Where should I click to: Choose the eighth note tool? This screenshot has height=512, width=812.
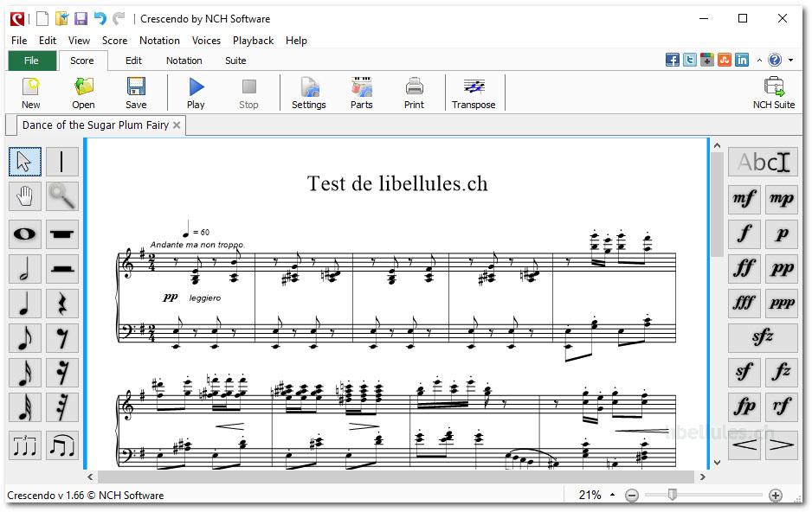tap(24, 337)
